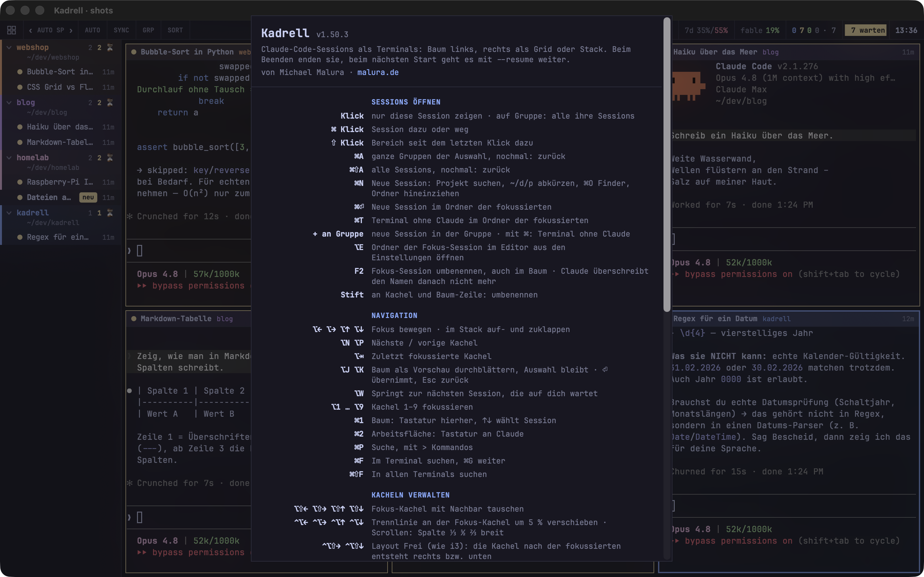The image size is (924, 577).
Task: Click the grid layout icon in toolbar
Action: (12, 30)
